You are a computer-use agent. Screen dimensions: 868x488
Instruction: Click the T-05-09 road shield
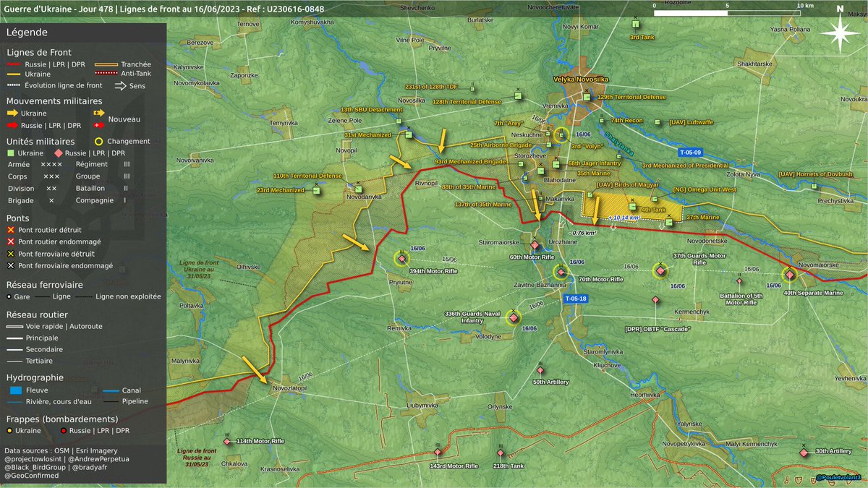690,153
